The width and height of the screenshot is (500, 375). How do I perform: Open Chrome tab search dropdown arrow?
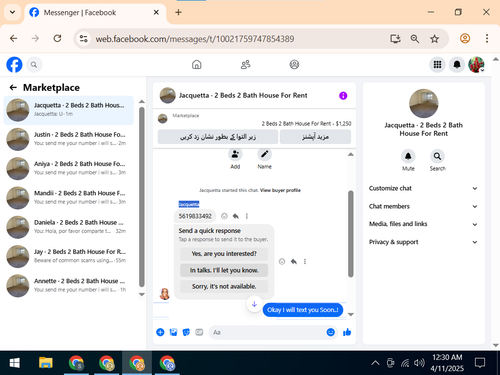tap(12, 12)
